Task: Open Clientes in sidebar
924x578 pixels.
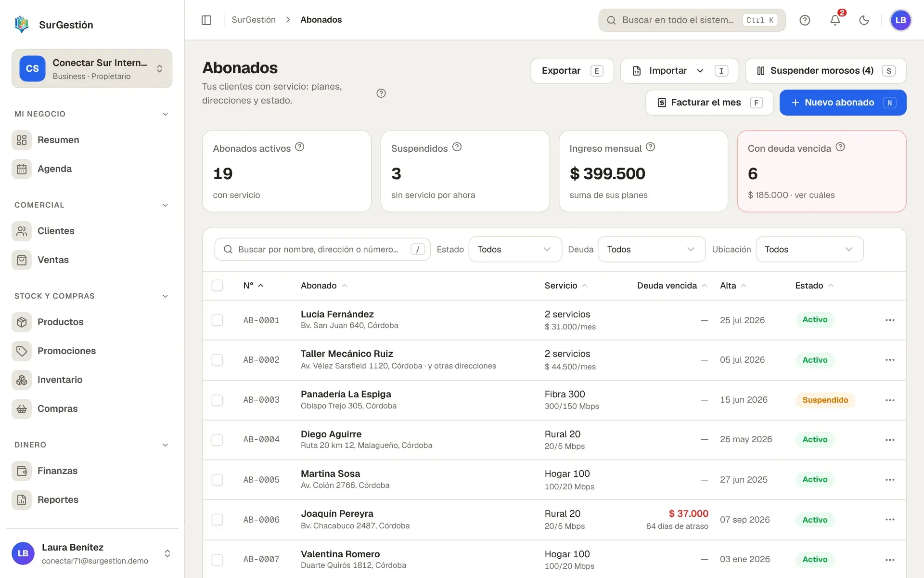Action: (92, 231)
